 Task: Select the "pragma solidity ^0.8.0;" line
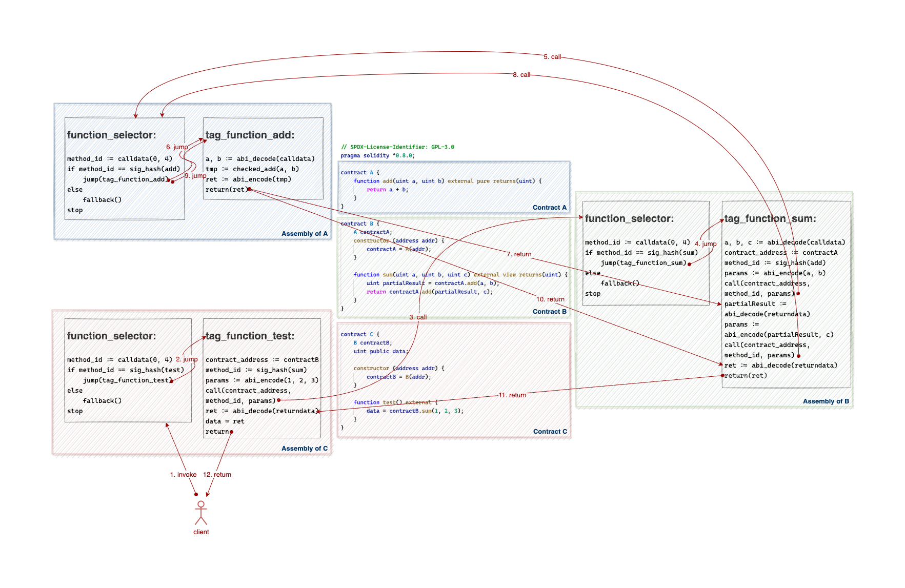pos(377,156)
